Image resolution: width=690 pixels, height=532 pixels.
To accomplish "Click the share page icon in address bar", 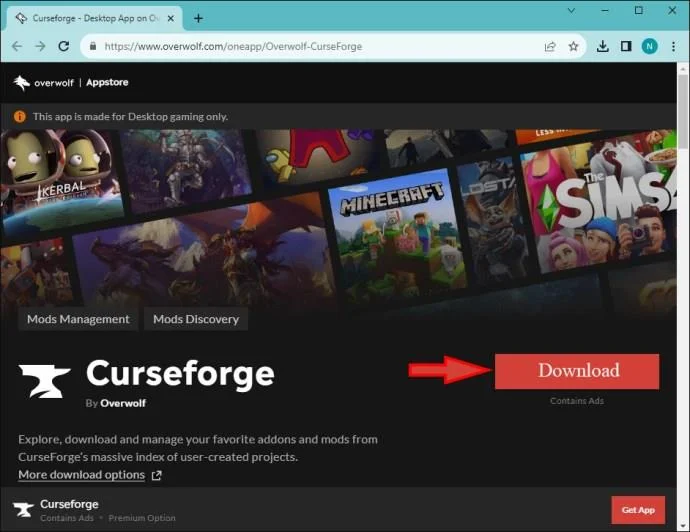I will pyautogui.click(x=550, y=46).
